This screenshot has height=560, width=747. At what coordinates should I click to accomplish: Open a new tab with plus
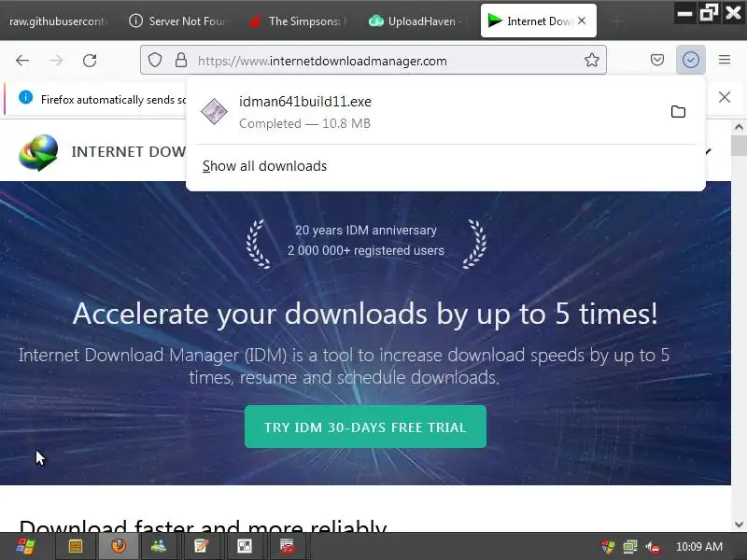point(617,21)
